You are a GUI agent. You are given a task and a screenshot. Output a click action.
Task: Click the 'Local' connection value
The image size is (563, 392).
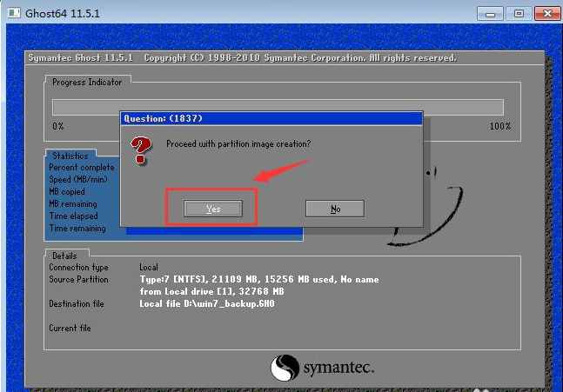click(x=149, y=268)
